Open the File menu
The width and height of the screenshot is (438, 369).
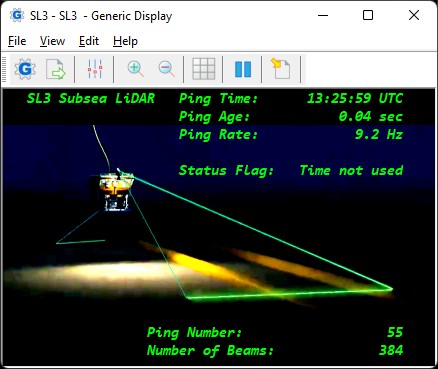pyautogui.click(x=17, y=41)
